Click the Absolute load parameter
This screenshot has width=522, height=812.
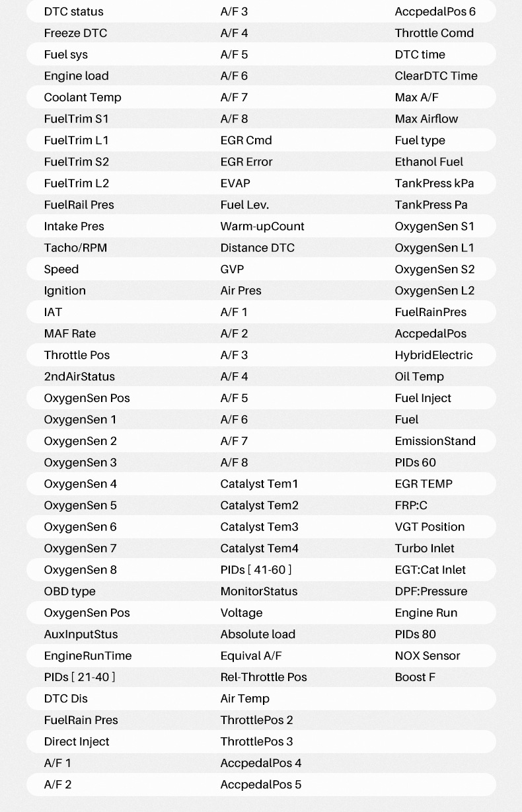(x=258, y=634)
